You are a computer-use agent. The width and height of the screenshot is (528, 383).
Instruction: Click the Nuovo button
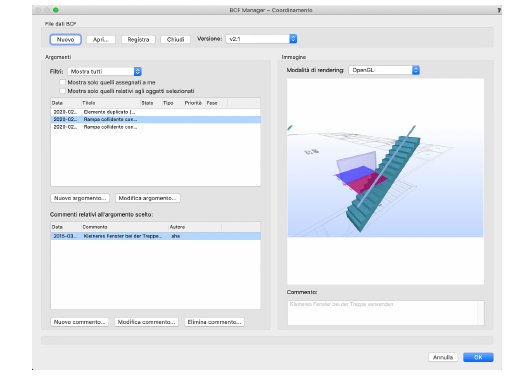coord(65,39)
